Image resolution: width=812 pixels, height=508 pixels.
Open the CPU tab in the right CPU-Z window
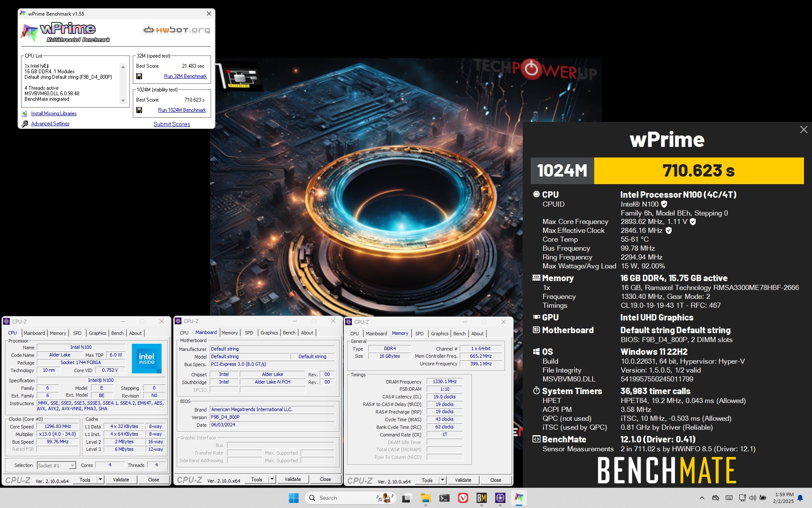tap(354, 334)
